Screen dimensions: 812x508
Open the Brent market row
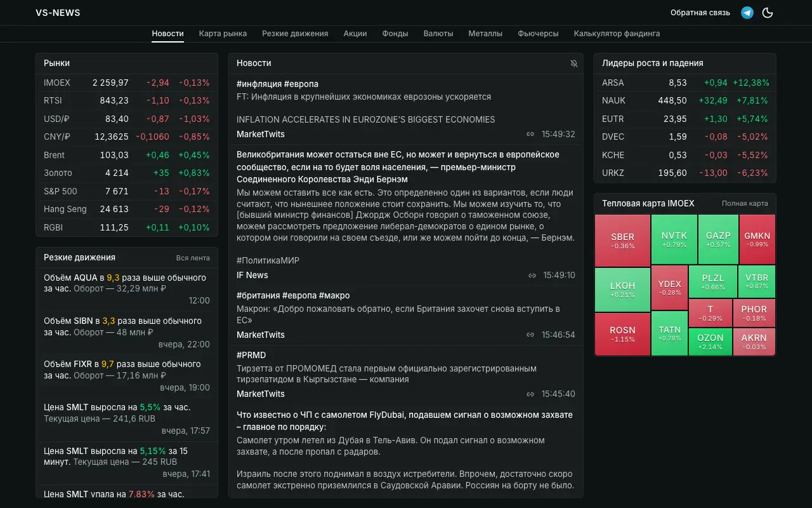(x=127, y=155)
